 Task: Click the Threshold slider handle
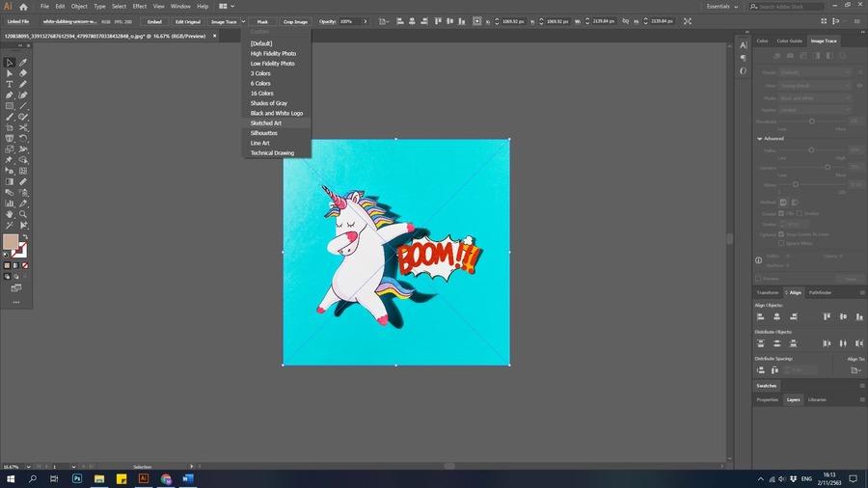812,122
